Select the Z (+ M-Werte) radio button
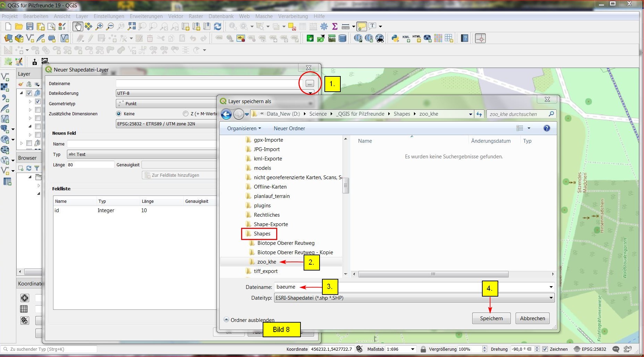Screen dimensions: 644x357 tap(186, 114)
